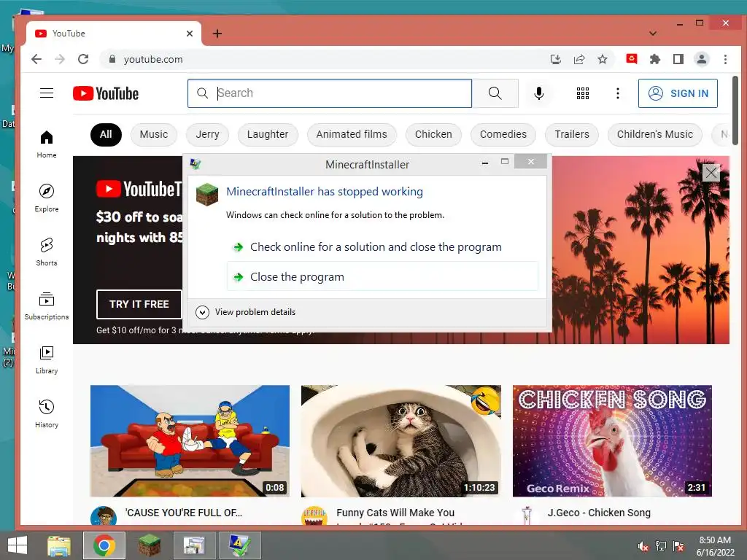Select the Chicken filter chip
The image size is (747, 560).
(x=433, y=135)
